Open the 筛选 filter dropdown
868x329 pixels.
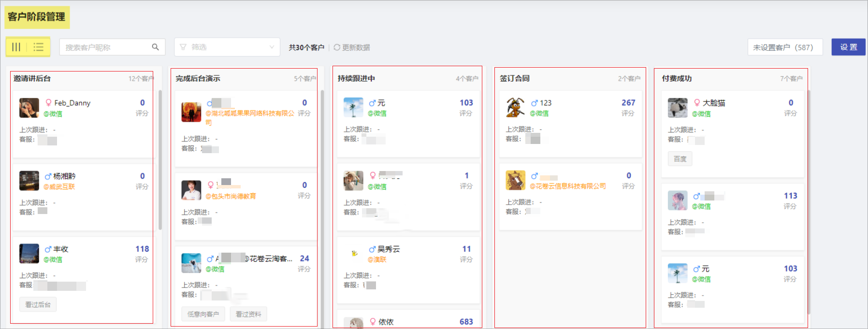227,47
